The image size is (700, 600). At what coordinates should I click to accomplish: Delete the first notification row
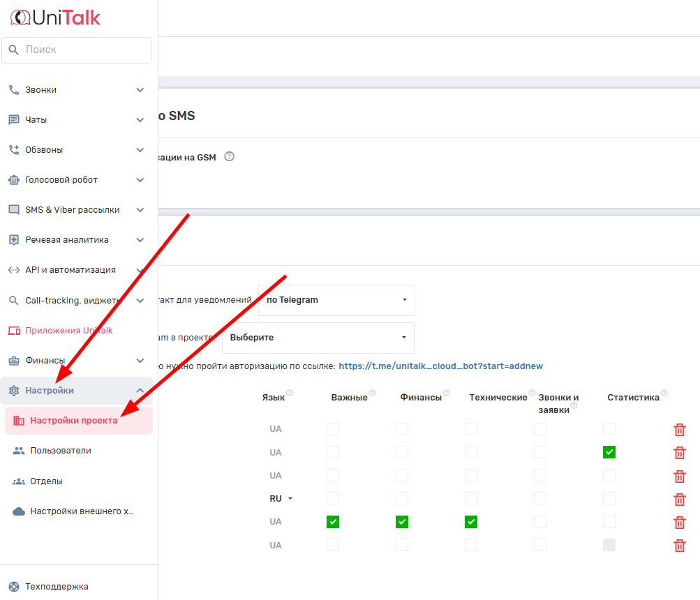pos(679,430)
